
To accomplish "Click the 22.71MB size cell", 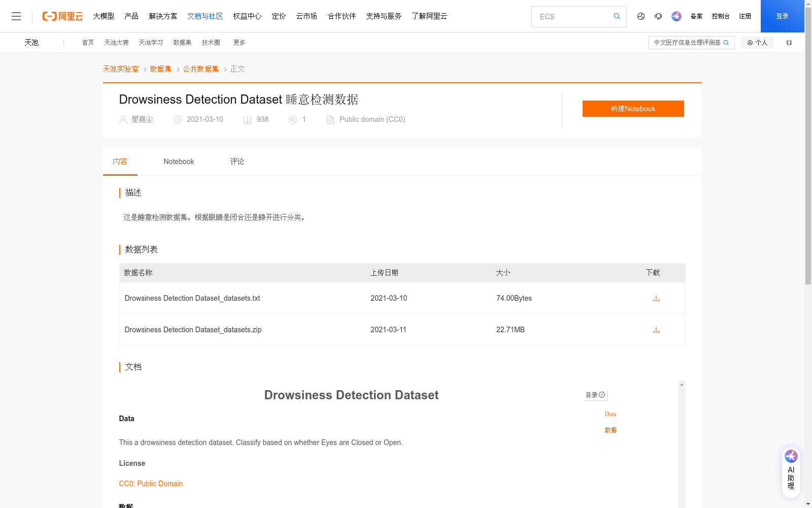I will click(511, 330).
